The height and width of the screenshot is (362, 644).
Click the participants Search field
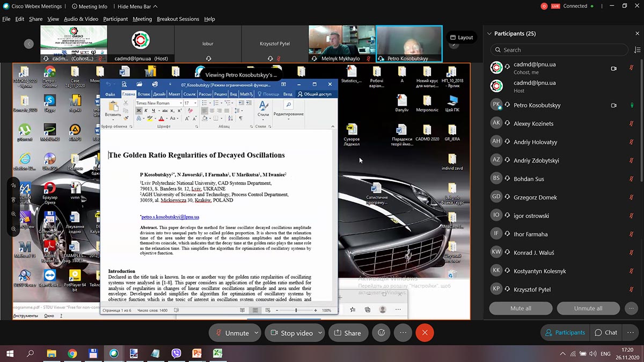[559, 50]
